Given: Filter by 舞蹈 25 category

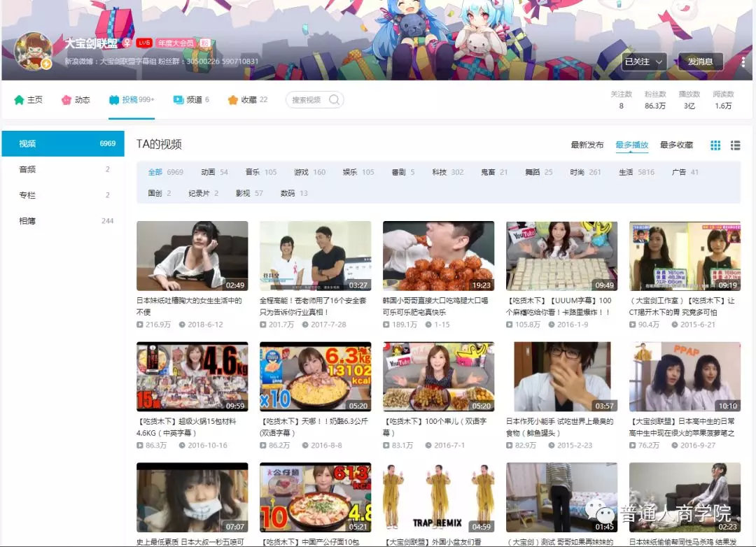Looking at the screenshot, I should click(x=538, y=172).
